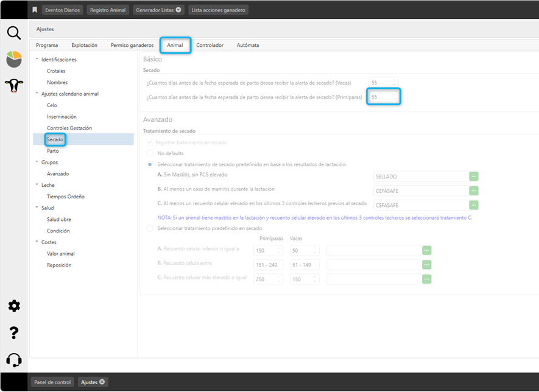This screenshot has width=539, height=392.
Task: Switch to the Controlador tab
Action: pyautogui.click(x=210, y=45)
